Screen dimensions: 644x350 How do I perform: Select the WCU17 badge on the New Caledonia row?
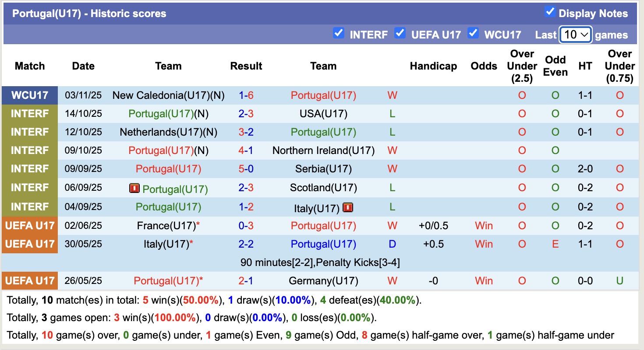pyautogui.click(x=29, y=95)
